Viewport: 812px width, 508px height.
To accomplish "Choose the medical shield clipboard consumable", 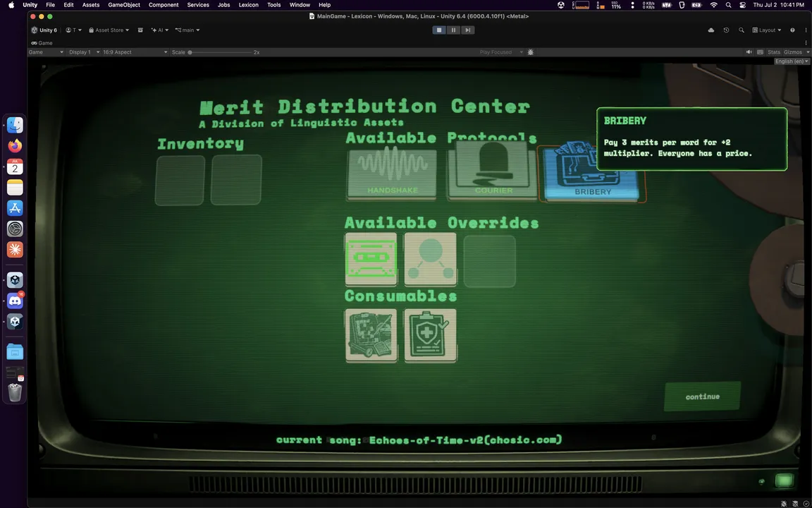I will coord(431,335).
